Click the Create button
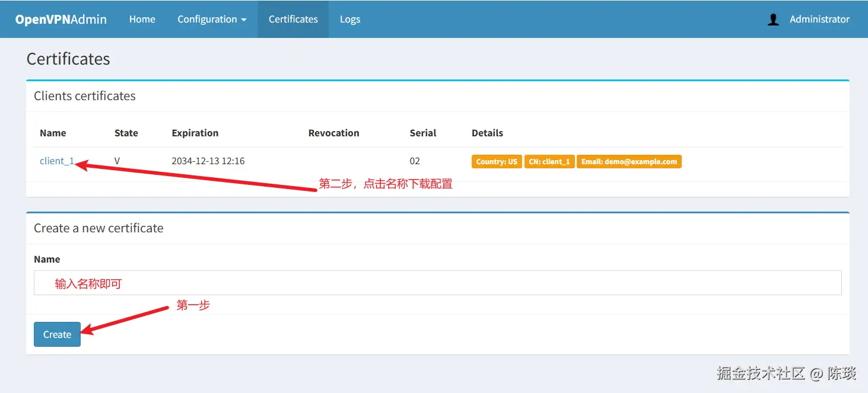Image resolution: width=868 pixels, height=393 pixels. (x=57, y=334)
